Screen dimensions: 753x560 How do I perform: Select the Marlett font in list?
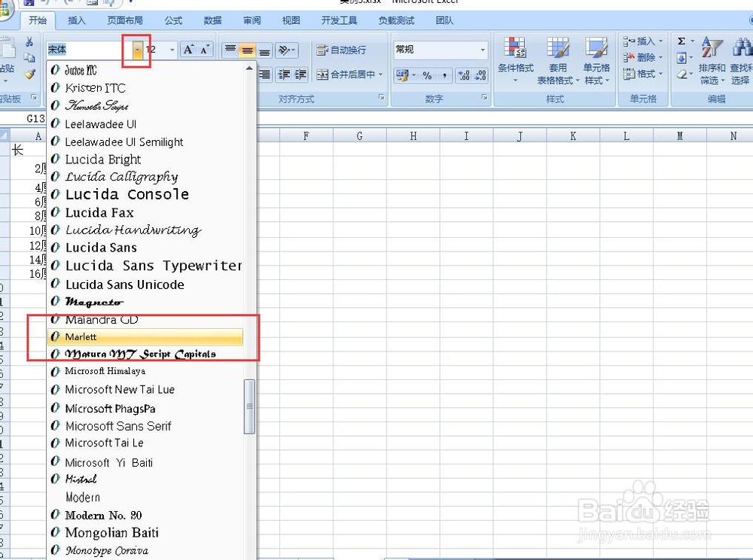(x=145, y=337)
